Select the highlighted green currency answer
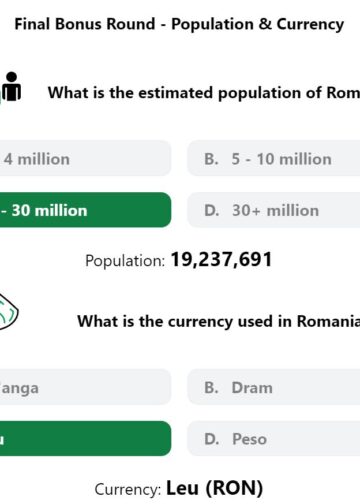 [x=85, y=438]
